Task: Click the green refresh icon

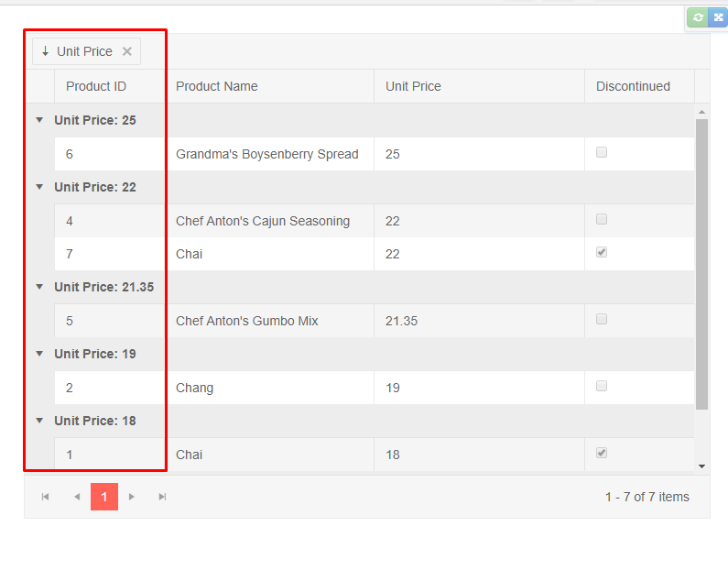Action: point(699,17)
